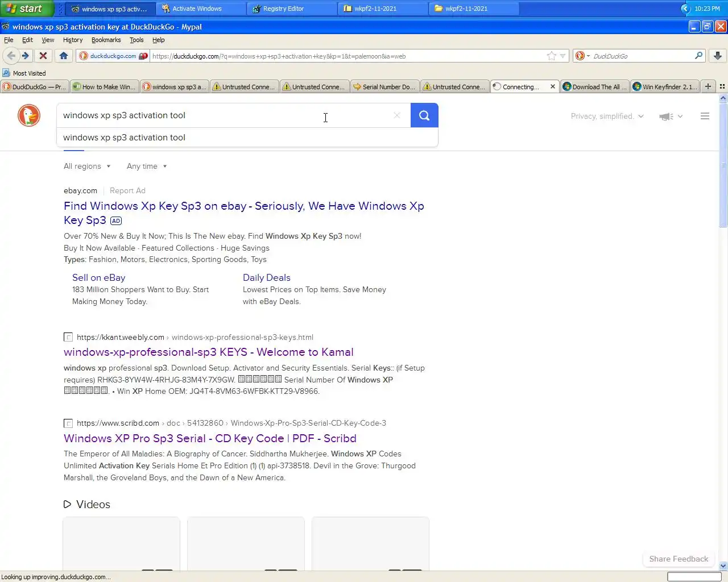Click the browser page loading progress bar
The width and height of the screenshot is (728, 582).
[694, 577]
